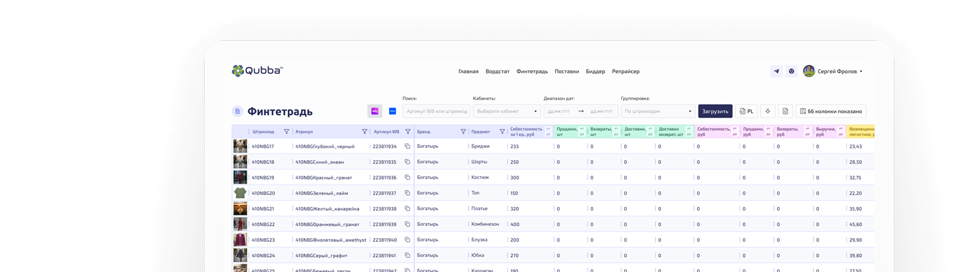
Task: Select the Wildberries marketplace toggle
Action: [375, 112]
